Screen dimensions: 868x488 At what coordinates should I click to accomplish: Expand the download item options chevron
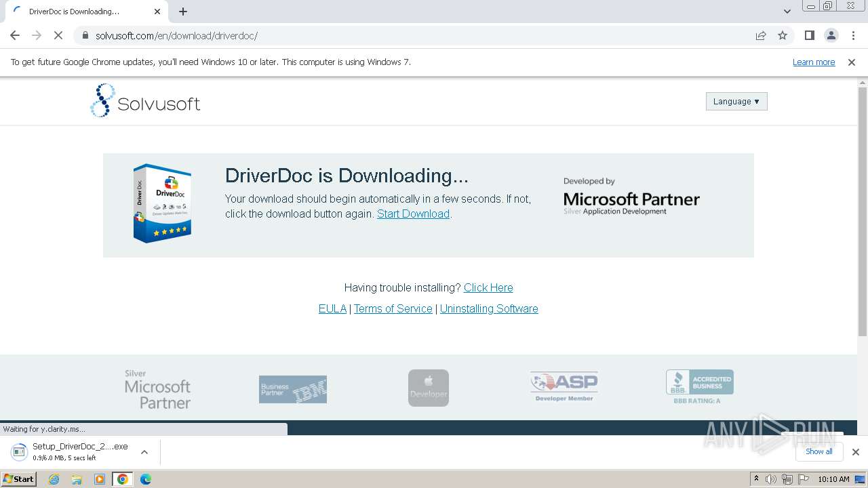point(144,451)
